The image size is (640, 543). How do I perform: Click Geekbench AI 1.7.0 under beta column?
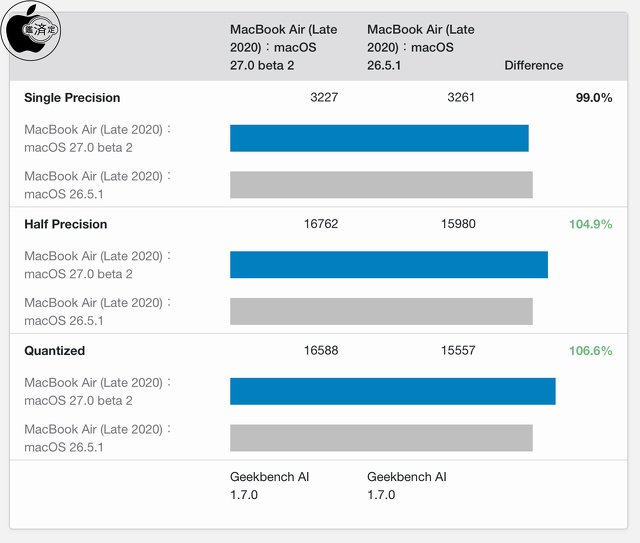(x=269, y=486)
